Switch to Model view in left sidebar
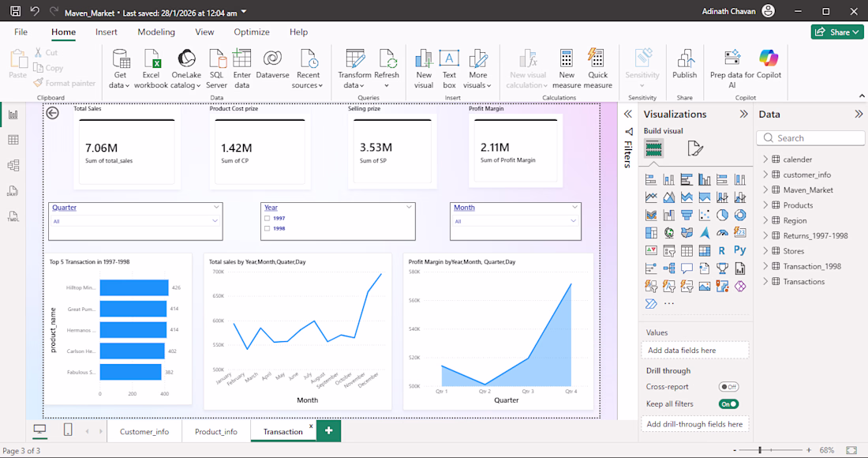 (13, 166)
